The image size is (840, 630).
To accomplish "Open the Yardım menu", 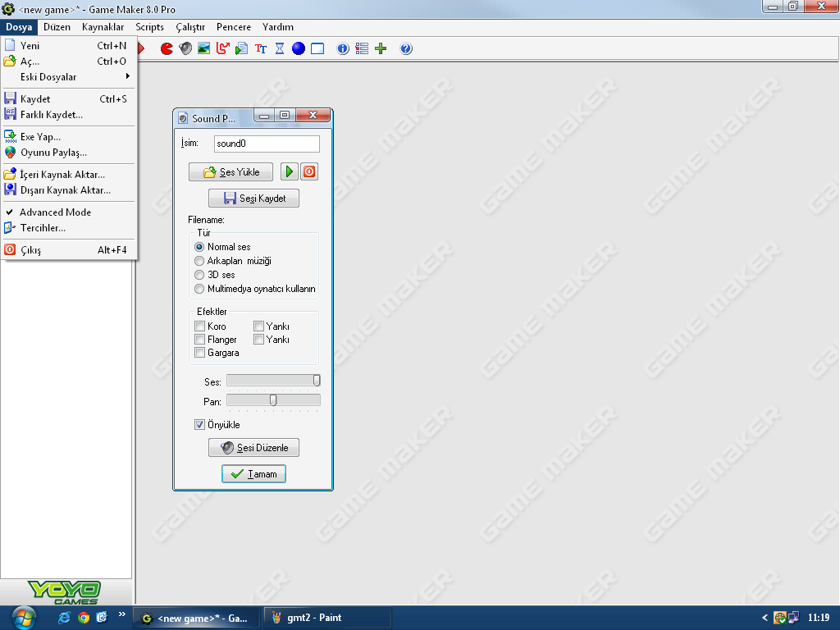I will [277, 27].
